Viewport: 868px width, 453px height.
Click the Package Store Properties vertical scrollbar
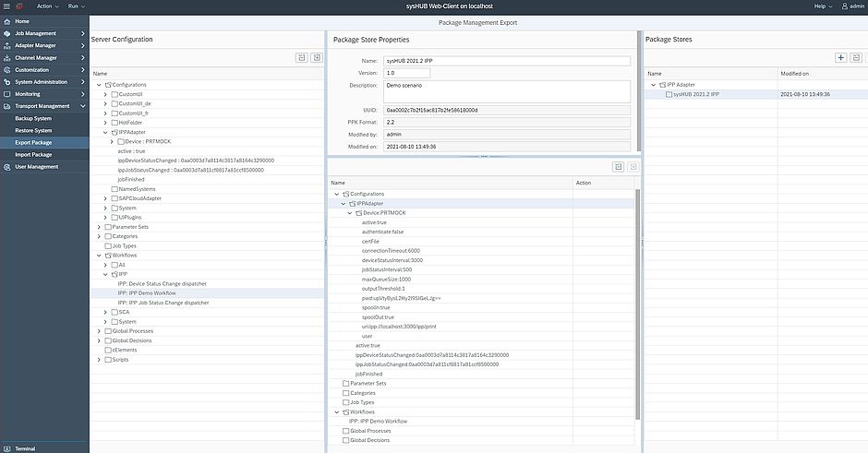(639, 91)
